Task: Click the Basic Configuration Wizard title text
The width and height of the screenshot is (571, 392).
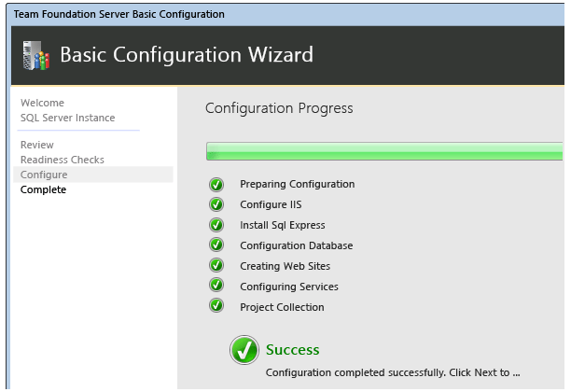Action: point(187,55)
